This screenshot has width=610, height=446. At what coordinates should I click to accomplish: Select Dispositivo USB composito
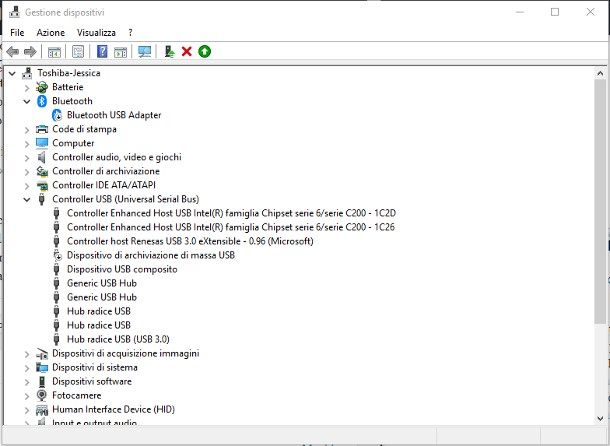pos(122,269)
